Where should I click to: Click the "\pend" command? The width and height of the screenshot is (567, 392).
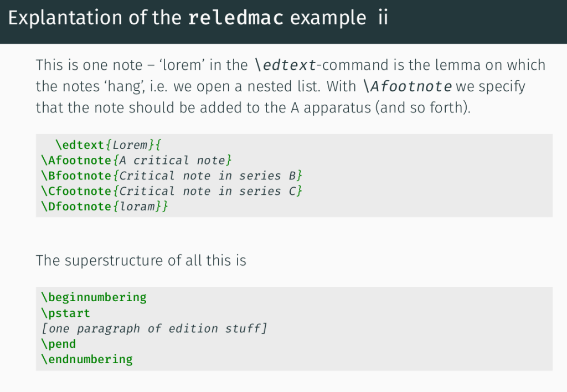pyautogui.click(x=59, y=344)
